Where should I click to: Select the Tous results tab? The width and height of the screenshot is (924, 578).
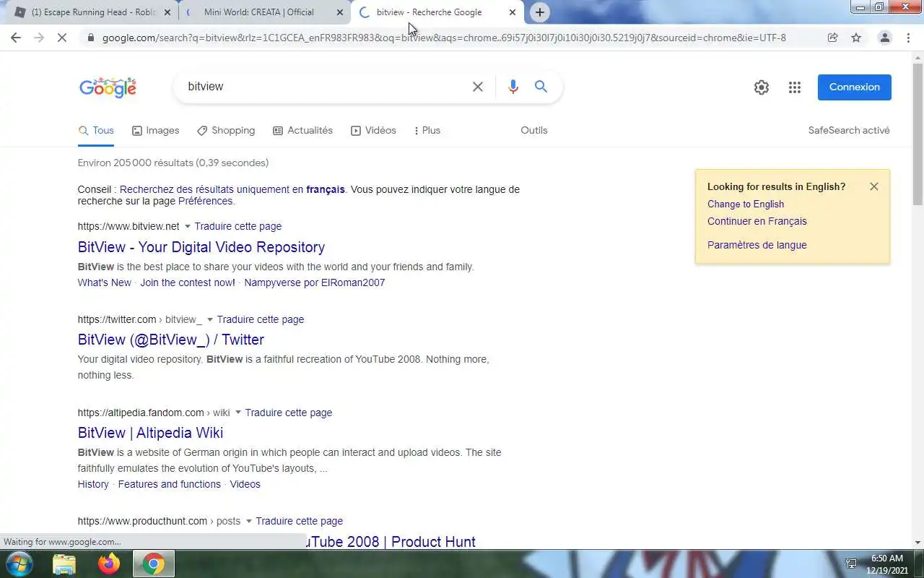tap(96, 130)
